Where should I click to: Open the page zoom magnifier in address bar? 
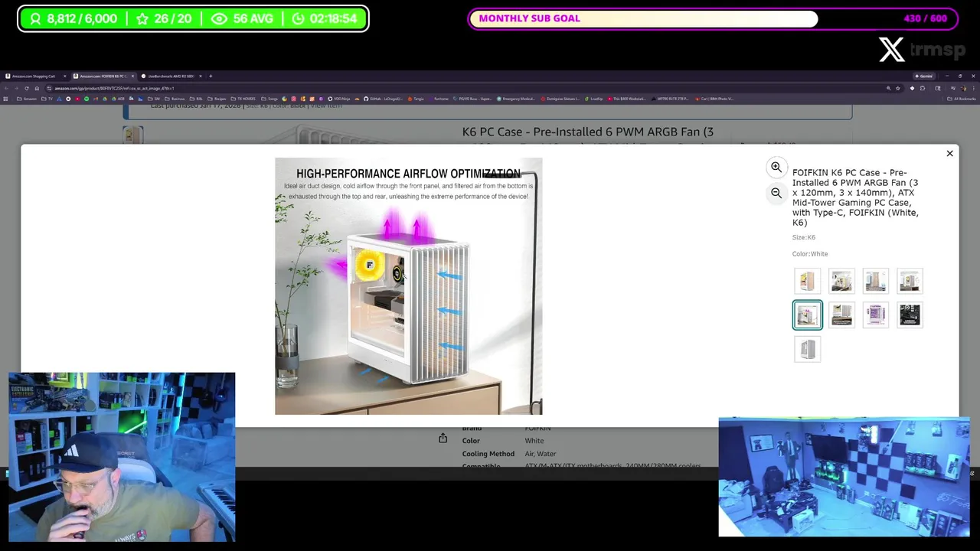(888, 88)
